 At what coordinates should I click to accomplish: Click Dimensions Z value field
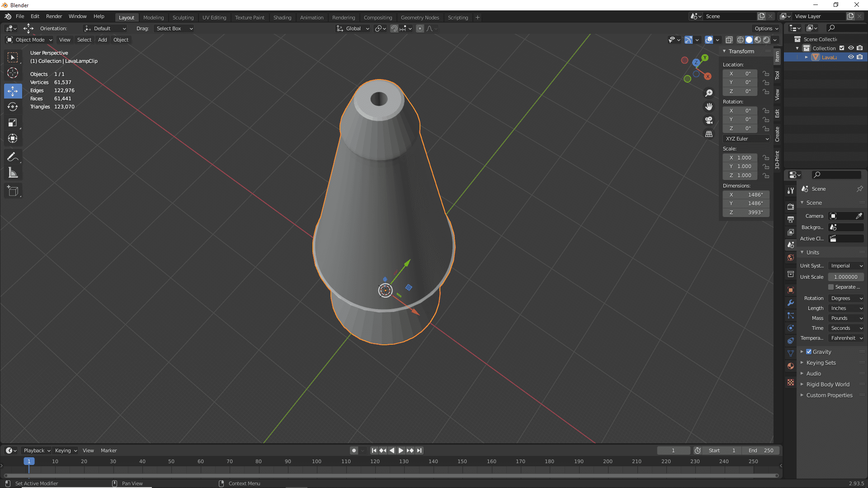[x=746, y=212]
